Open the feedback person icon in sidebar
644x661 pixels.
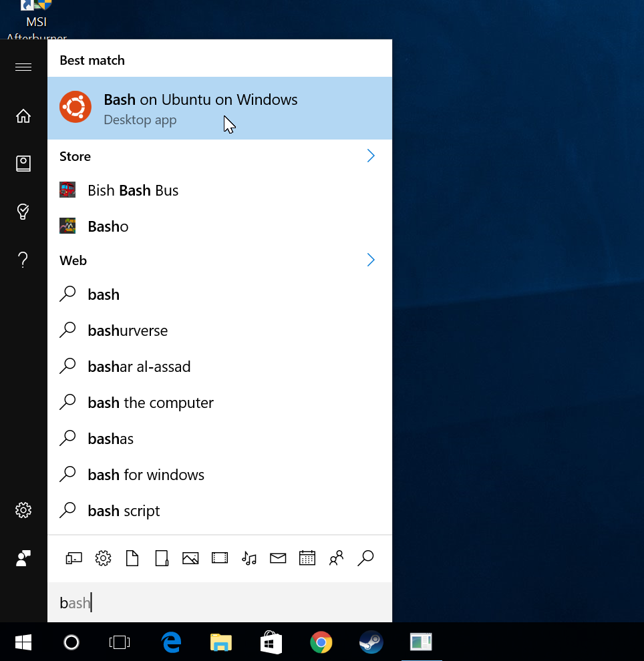click(x=23, y=558)
